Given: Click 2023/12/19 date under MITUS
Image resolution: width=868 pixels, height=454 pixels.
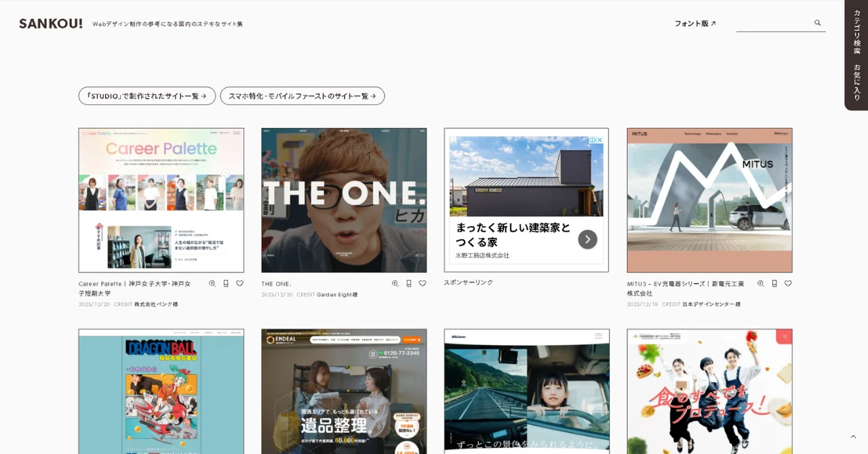Looking at the screenshot, I should tap(643, 304).
